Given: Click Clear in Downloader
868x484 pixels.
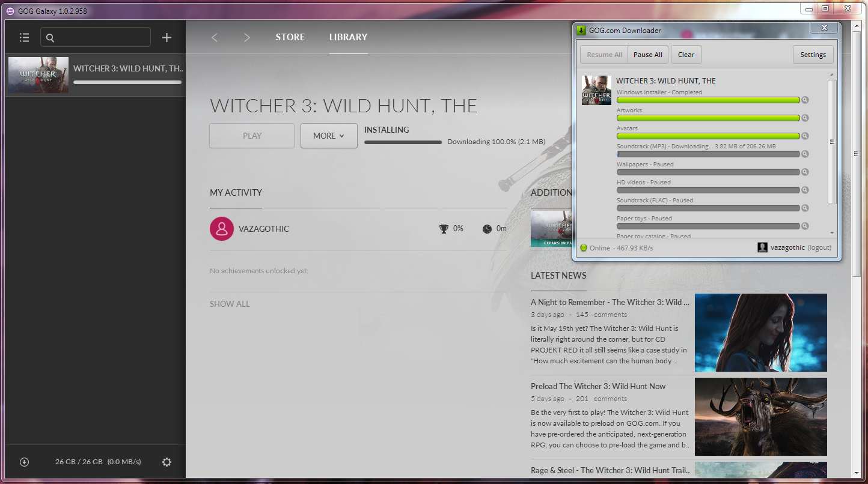Looking at the screenshot, I should tap(686, 55).
